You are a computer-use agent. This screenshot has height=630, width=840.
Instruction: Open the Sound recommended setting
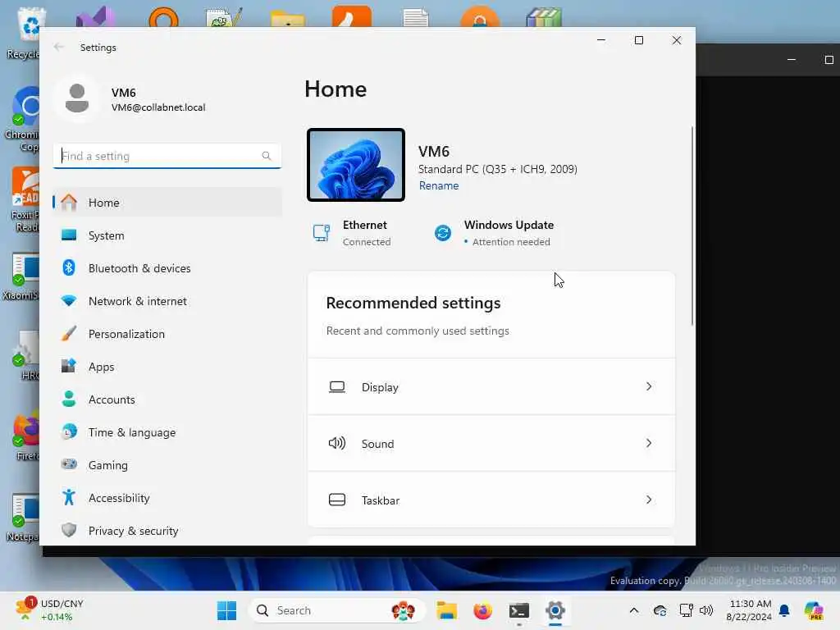(x=491, y=444)
